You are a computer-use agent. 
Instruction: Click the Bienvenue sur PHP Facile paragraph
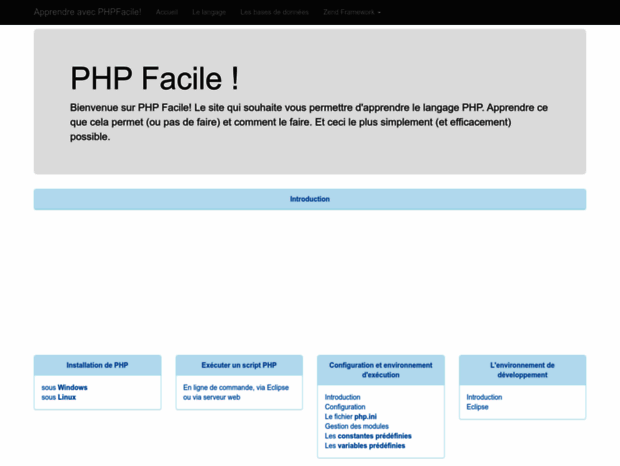[309, 122]
